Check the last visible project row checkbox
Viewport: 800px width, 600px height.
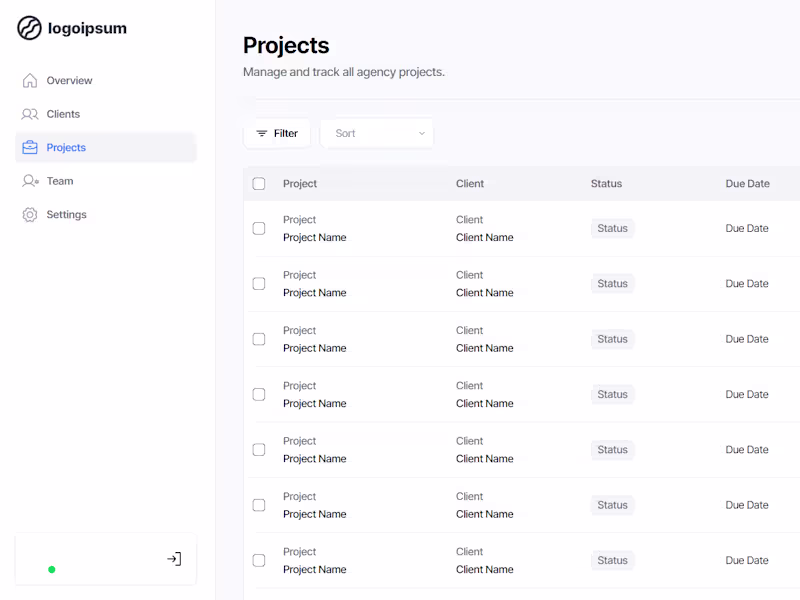click(258, 560)
